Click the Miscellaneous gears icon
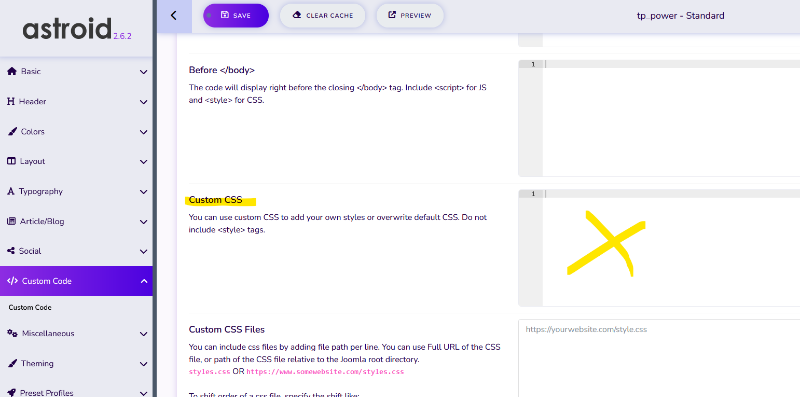Image resolution: width=800 pixels, height=397 pixels. pos(12,333)
